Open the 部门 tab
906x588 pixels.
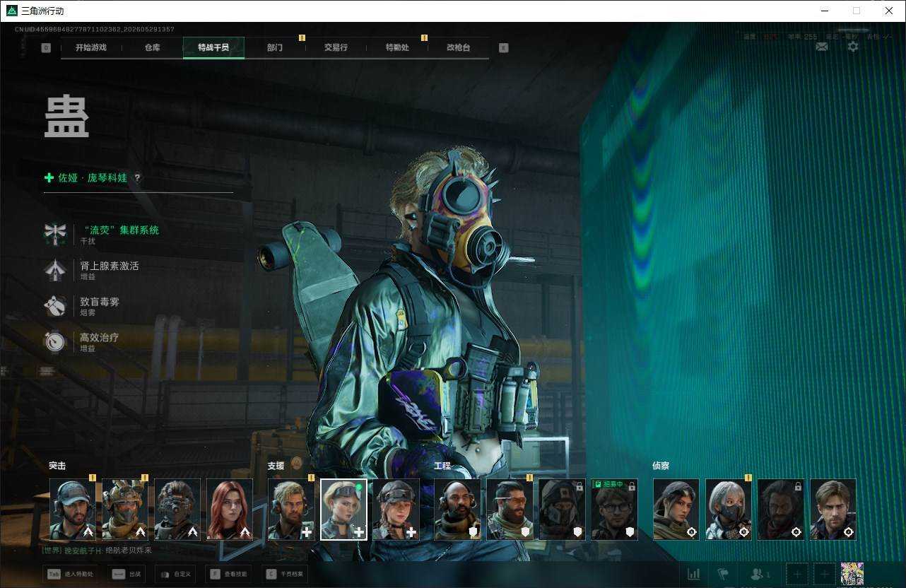click(x=275, y=48)
